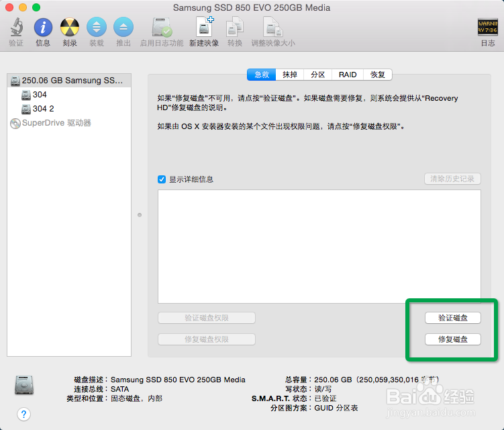
Task: Click the large hard disk icon in info footer
Action: [x=24, y=385]
